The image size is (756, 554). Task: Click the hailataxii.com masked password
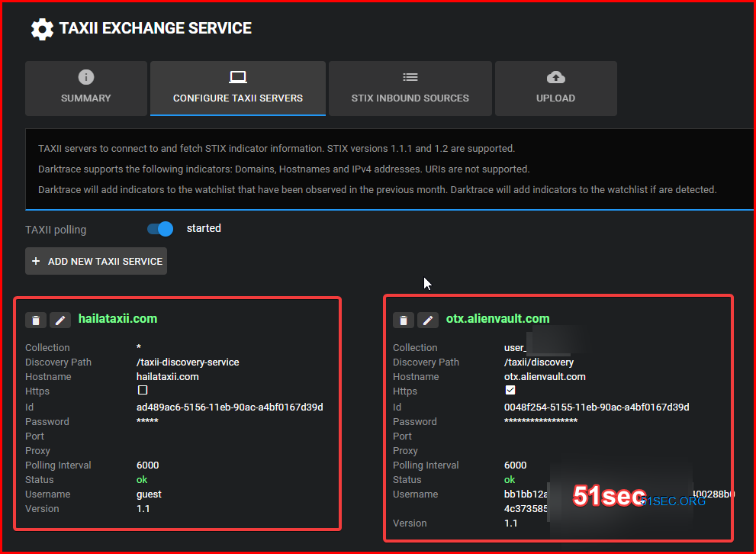pos(147,421)
